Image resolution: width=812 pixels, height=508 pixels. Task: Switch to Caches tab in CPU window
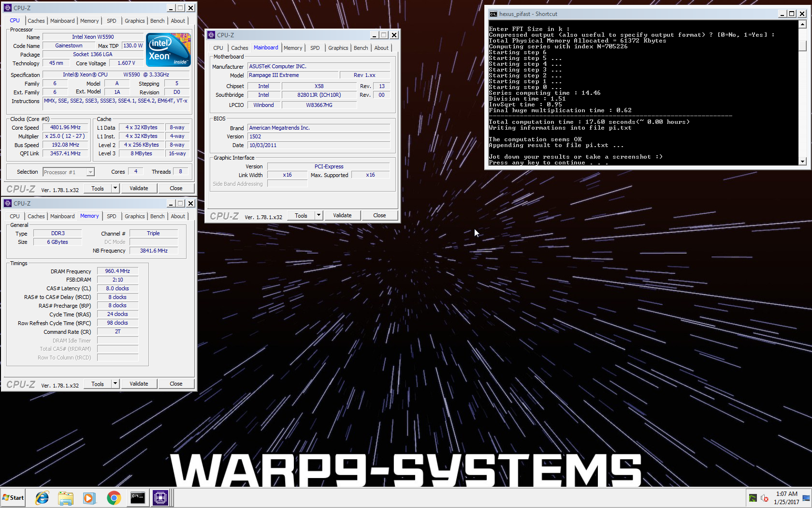coord(36,21)
